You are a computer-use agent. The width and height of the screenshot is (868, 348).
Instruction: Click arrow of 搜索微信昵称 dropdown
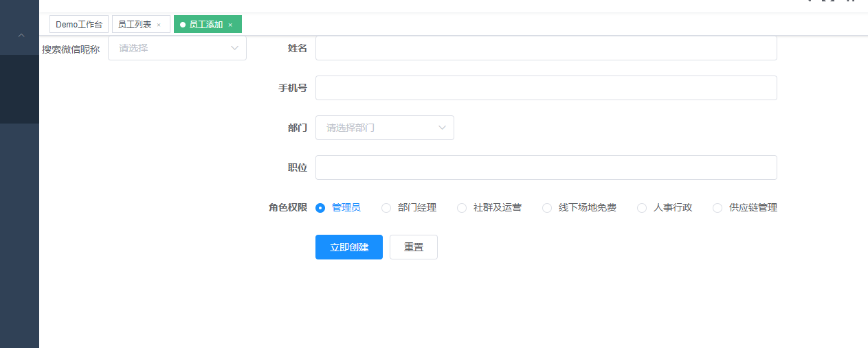pos(234,48)
